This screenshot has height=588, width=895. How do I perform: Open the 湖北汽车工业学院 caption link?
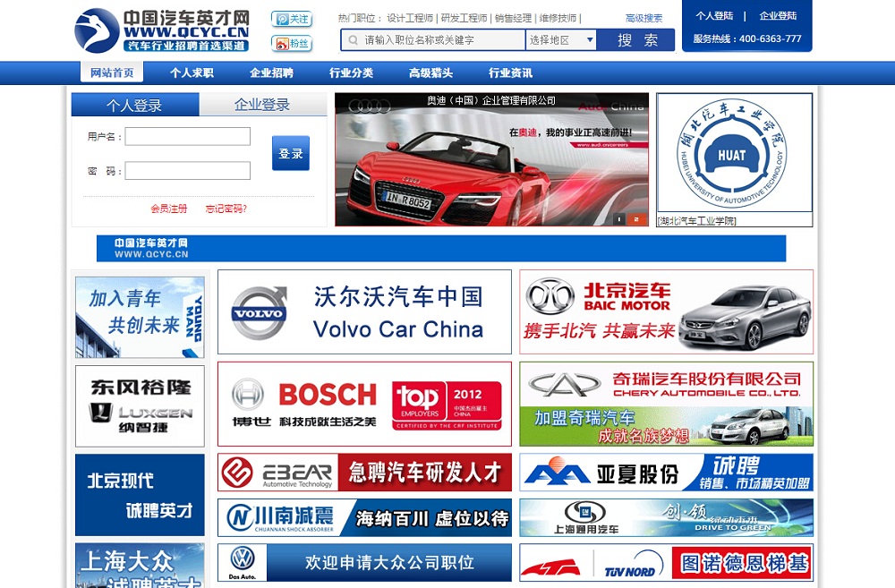(x=696, y=221)
